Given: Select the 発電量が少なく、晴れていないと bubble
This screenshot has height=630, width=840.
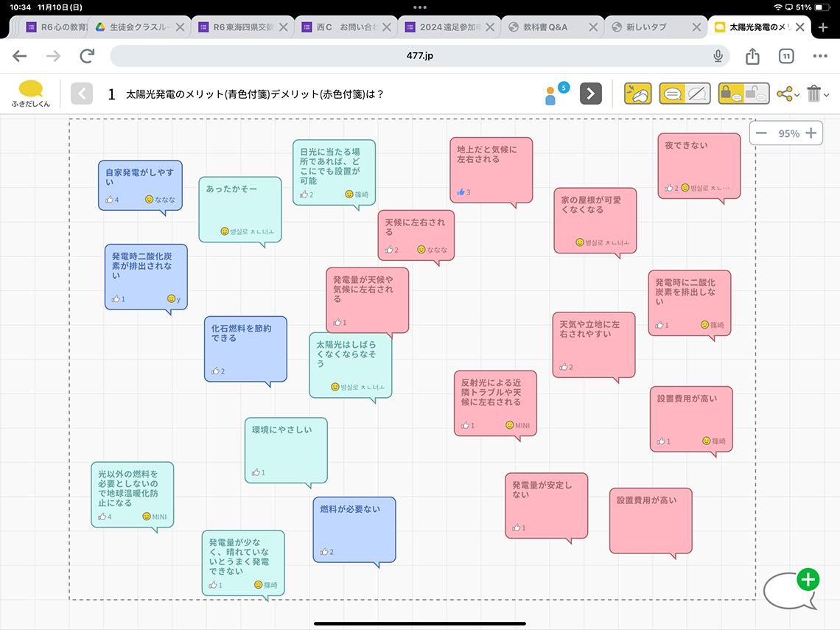Looking at the screenshot, I should 243,563.
